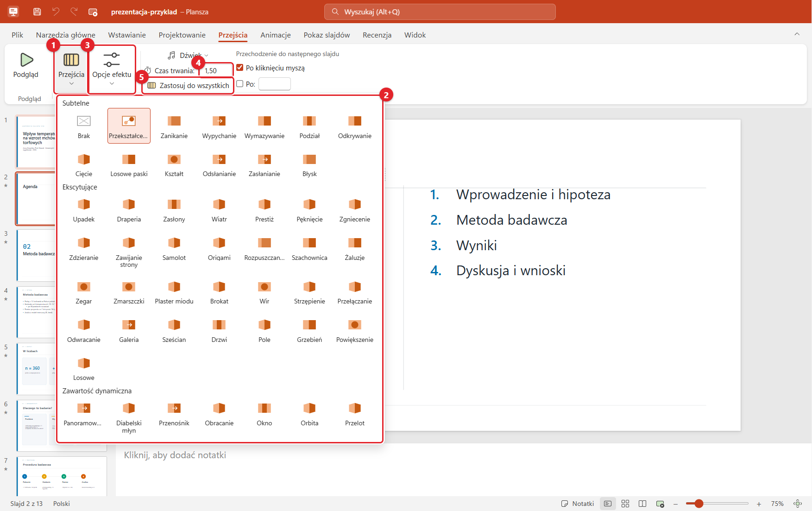Image resolution: width=812 pixels, height=511 pixels.
Task: Expand the Opcje efektu dropdown
Action: [x=112, y=69]
